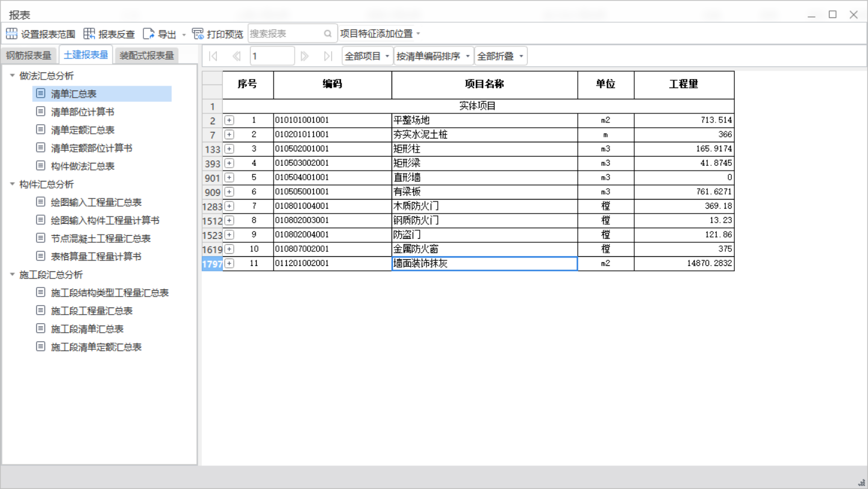Collapse the 构件汇总分析 tree group
The height and width of the screenshot is (489, 868).
(x=12, y=184)
